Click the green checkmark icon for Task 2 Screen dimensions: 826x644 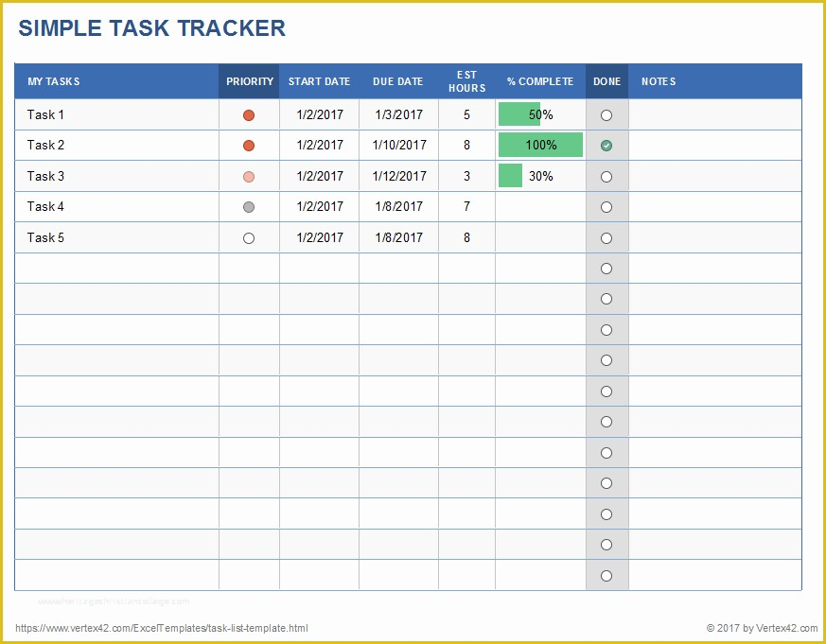(606, 145)
